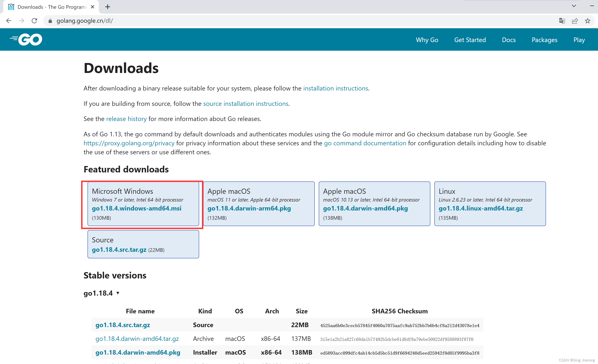Viewport: 598px width, 364px height.
Task: Visit the proxy.golang.org/privacy link
Action: click(x=129, y=143)
